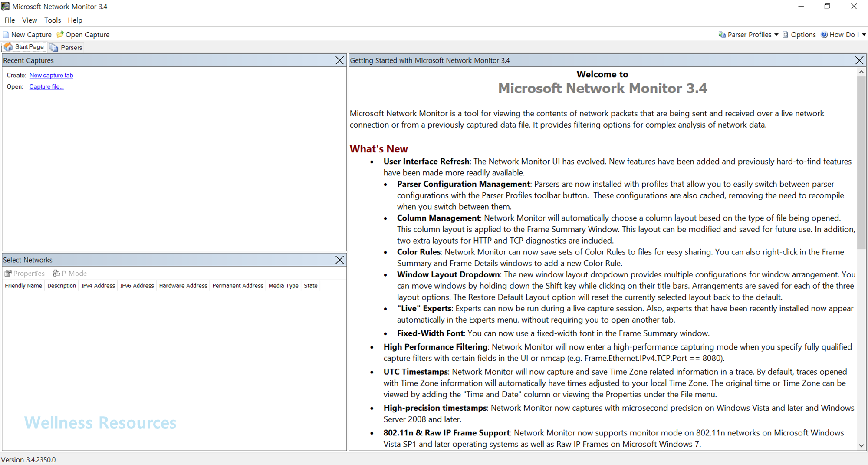The image size is (868, 465).
Task: Click the What's New heading
Action: coord(379,149)
